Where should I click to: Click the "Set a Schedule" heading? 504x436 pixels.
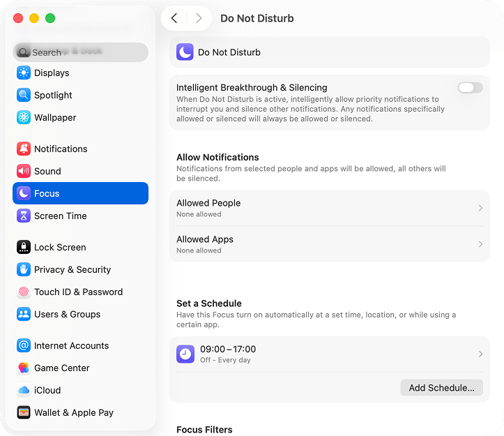click(x=208, y=303)
